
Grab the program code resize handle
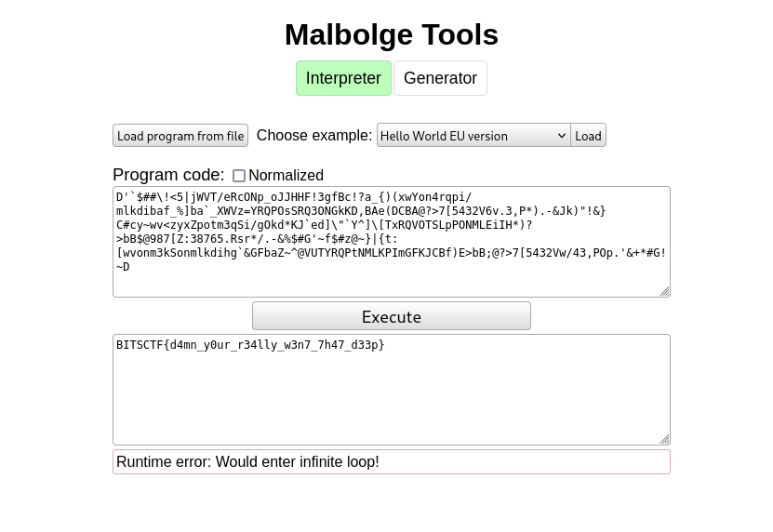pos(664,291)
